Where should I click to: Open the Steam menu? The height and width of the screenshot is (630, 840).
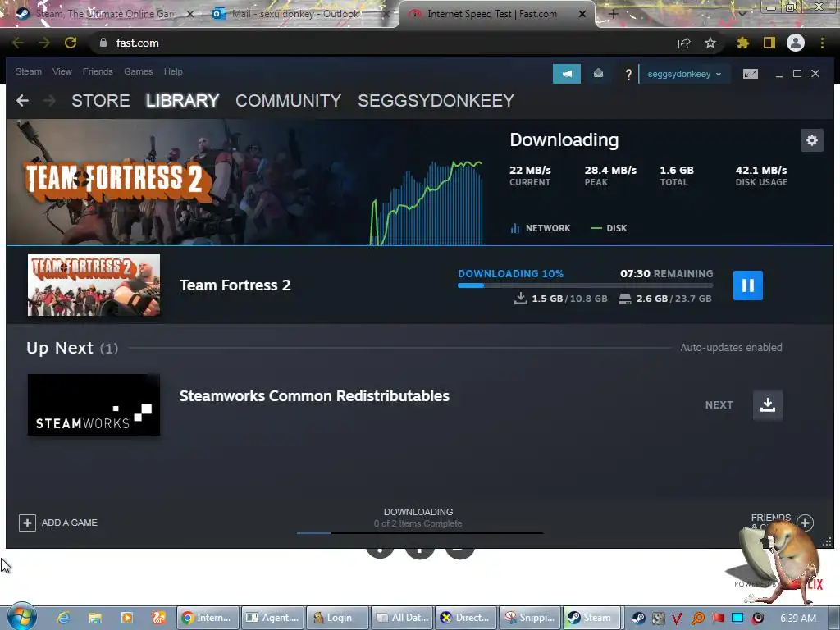point(29,71)
